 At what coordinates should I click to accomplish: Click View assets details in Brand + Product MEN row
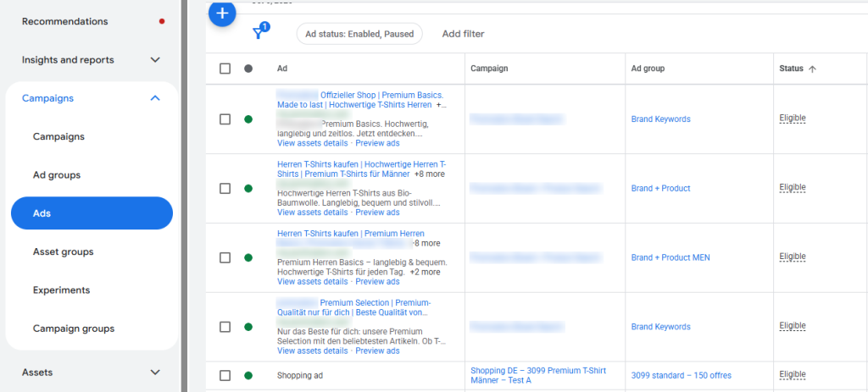point(312,281)
